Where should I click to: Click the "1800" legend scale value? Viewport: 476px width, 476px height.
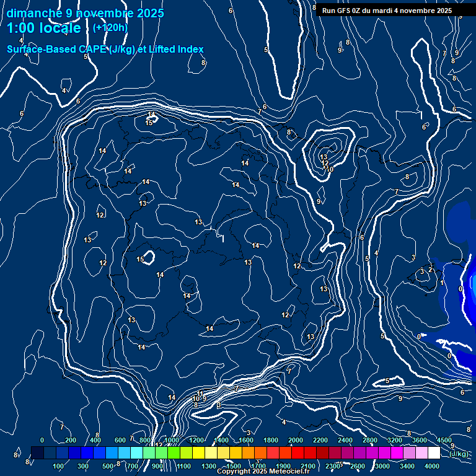(x=271, y=440)
